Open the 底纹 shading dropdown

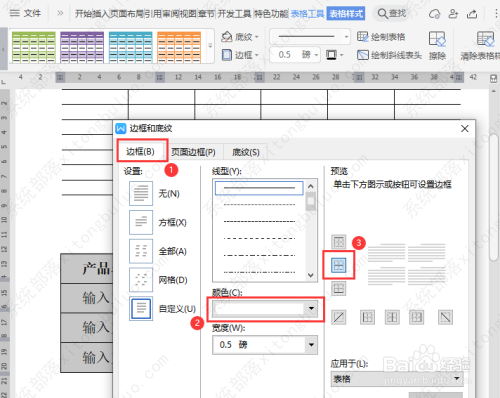240,37
